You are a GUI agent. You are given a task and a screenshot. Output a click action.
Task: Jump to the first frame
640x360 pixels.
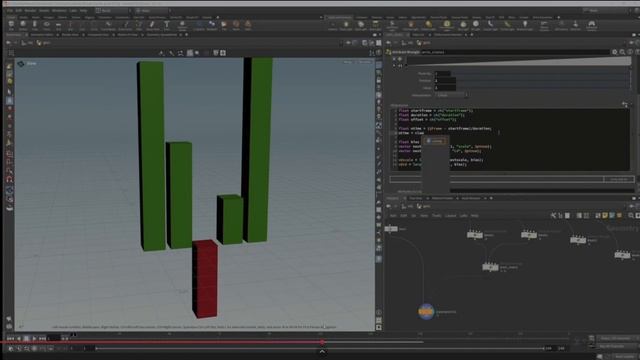coord(10,338)
